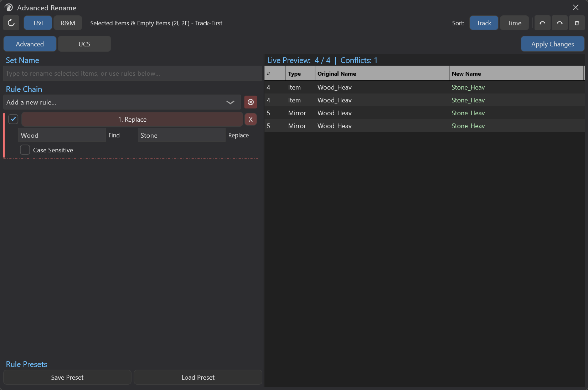Click the trash icon in the top toolbar

click(x=577, y=23)
